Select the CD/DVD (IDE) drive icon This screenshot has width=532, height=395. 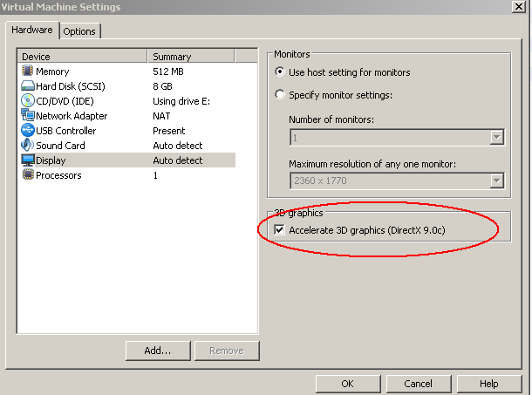click(x=27, y=101)
